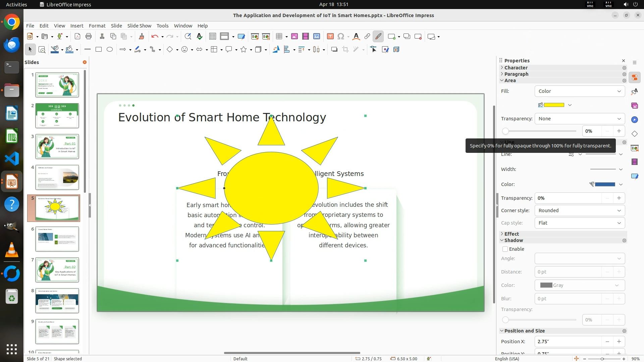Viewport: 644px width, 362px height.
Task: Close the Slides panel
Action: click(85, 62)
